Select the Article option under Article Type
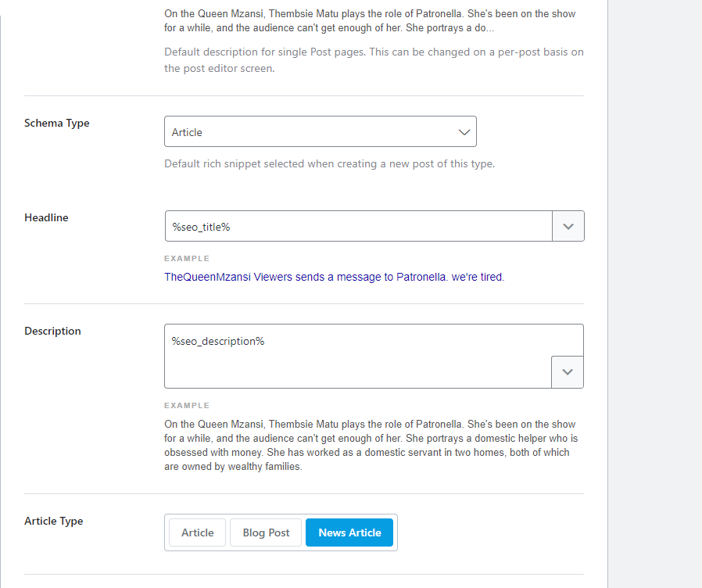This screenshot has width=702, height=588. point(197,532)
